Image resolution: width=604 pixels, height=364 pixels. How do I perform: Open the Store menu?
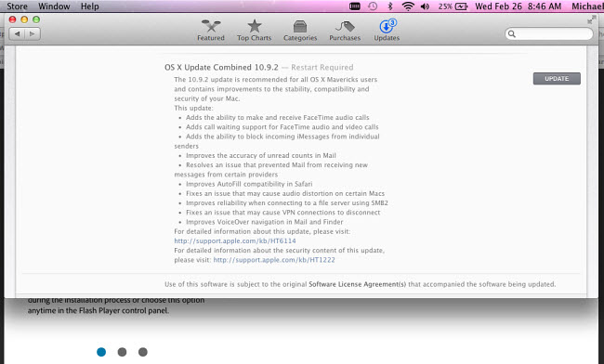tap(17, 6)
